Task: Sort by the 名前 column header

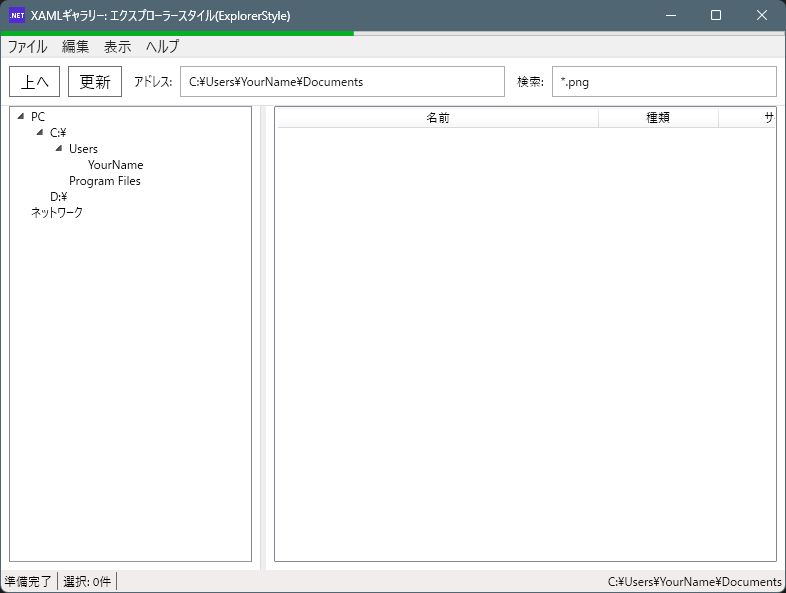Action: tap(437, 118)
